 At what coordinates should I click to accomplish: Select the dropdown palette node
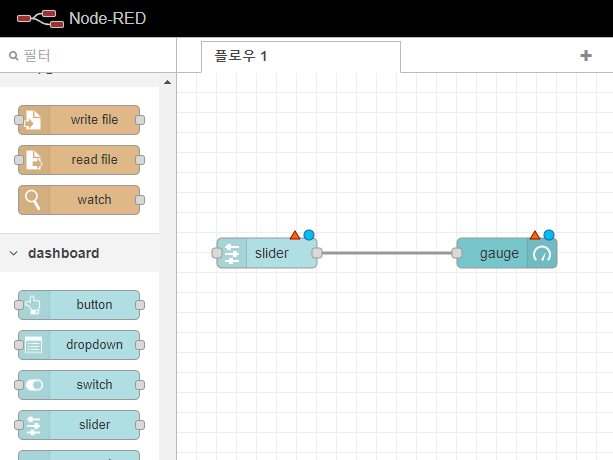click(79, 345)
